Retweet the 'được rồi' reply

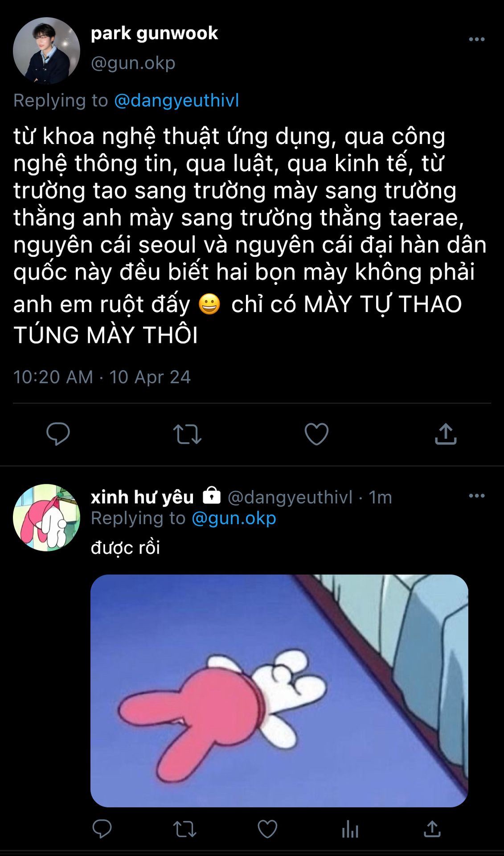[184, 829]
